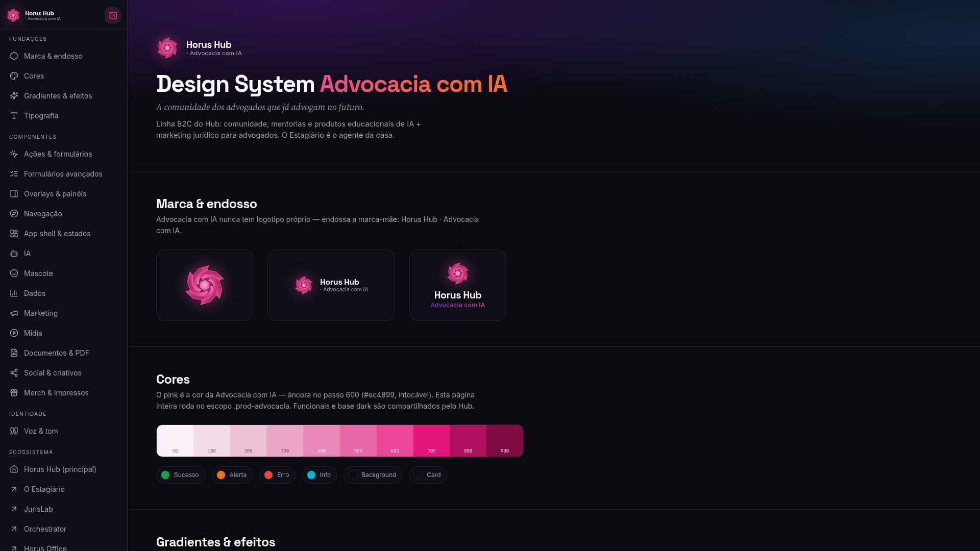Image resolution: width=980 pixels, height=551 pixels.
Task: Click the Marca & endosso section heading
Action: pos(207,204)
